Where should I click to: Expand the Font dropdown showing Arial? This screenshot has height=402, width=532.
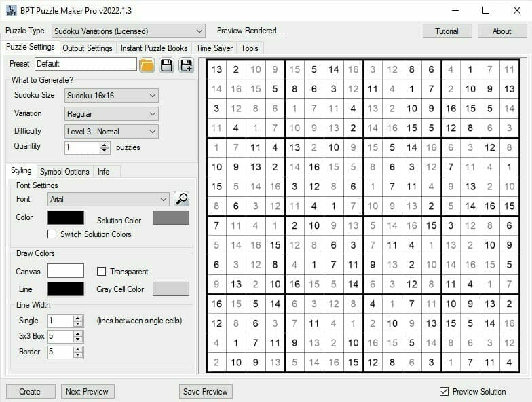(109, 200)
